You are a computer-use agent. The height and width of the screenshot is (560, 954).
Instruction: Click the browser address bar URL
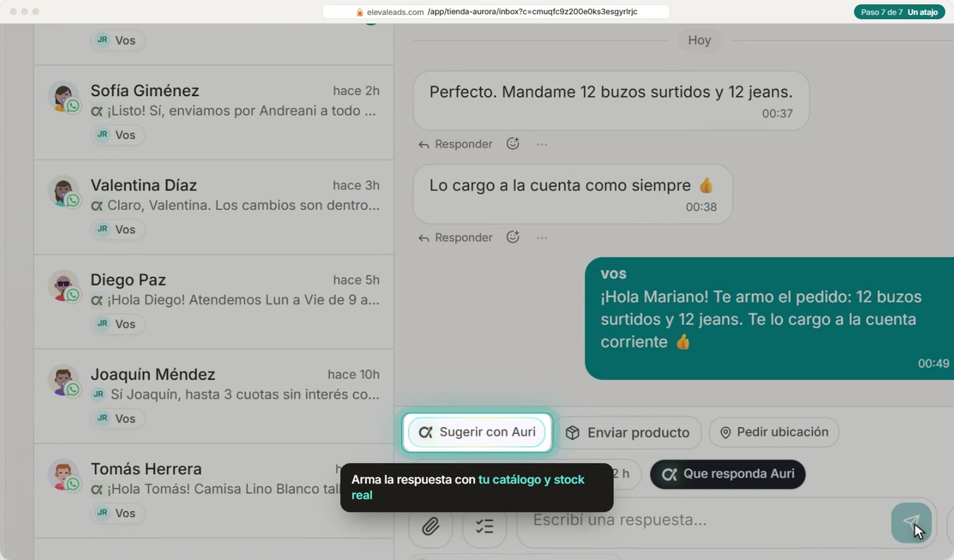click(x=496, y=12)
